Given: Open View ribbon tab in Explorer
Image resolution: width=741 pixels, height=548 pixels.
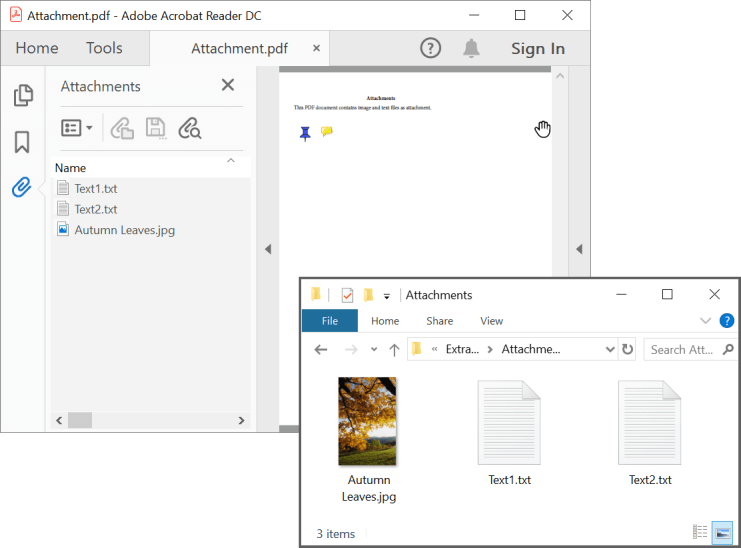Looking at the screenshot, I should click(x=491, y=321).
